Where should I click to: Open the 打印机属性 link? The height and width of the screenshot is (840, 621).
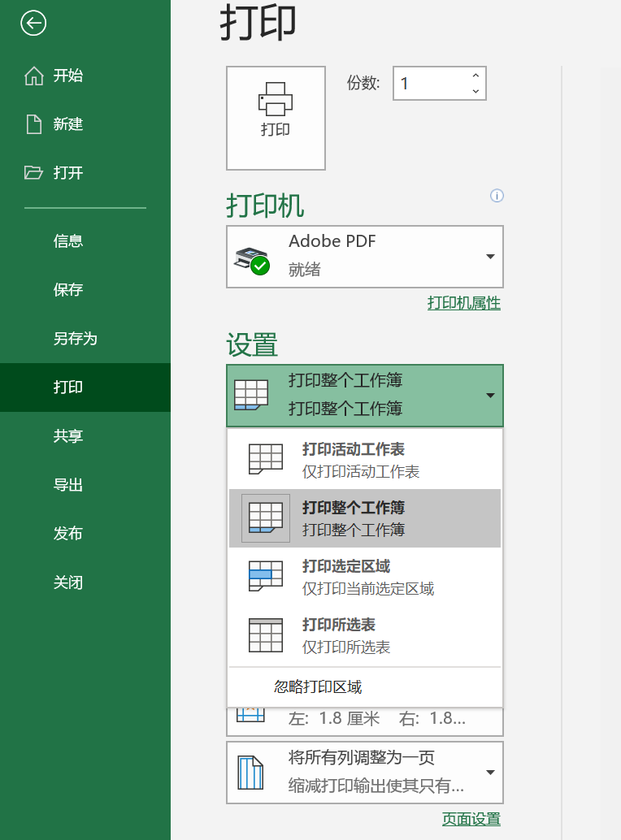pos(464,303)
